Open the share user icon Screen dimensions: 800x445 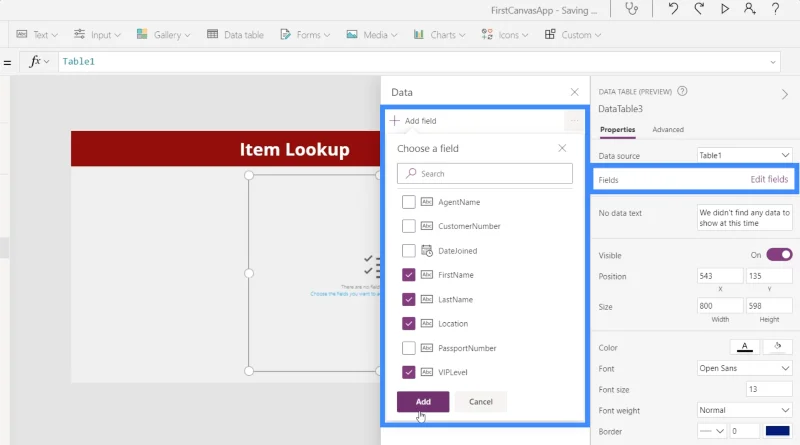pyautogui.click(x=749, y=9)
